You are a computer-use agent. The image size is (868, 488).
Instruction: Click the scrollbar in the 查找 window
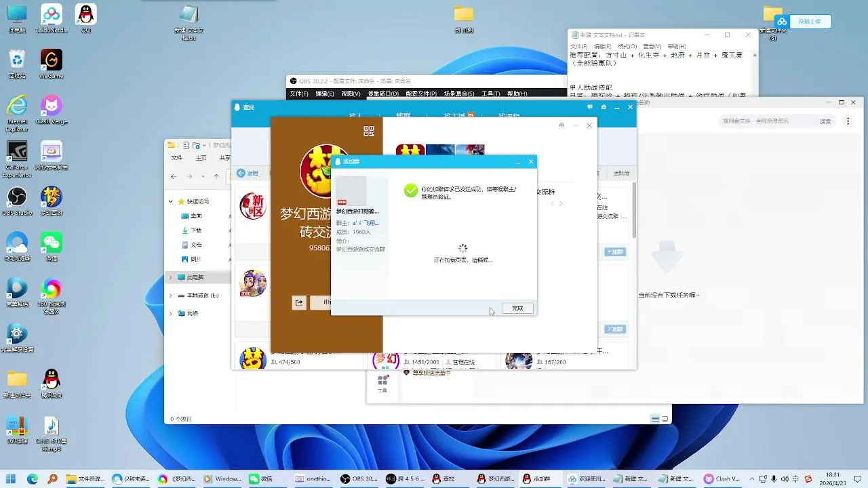pos(633,210)
